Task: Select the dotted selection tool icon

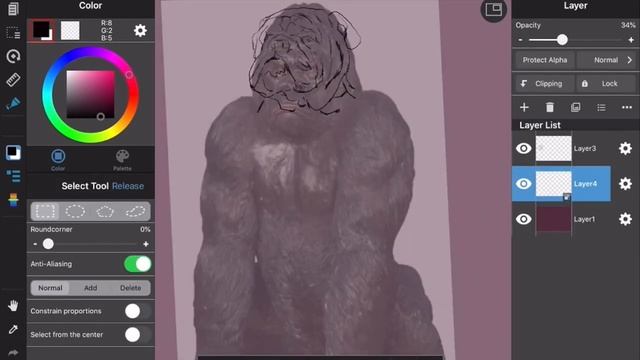Action: pos(13,33)
